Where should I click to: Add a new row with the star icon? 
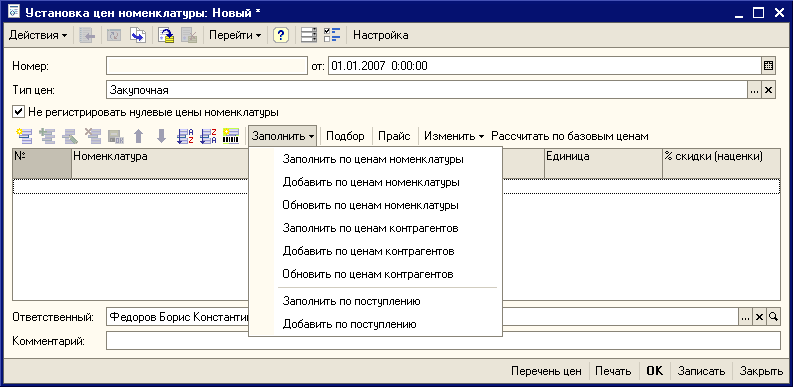(x=24, y=136)
